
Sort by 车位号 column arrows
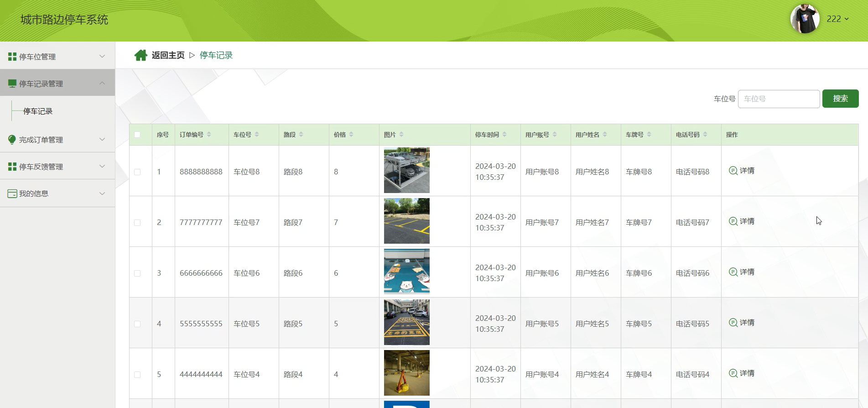(x=257, y=135)
